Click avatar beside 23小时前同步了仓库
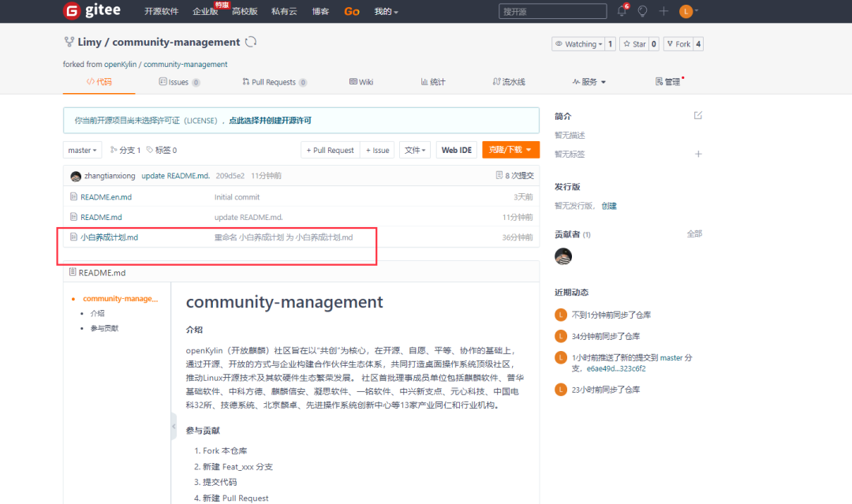The width and height of the screenshot is (852, 504). click(x=561, y=390)
